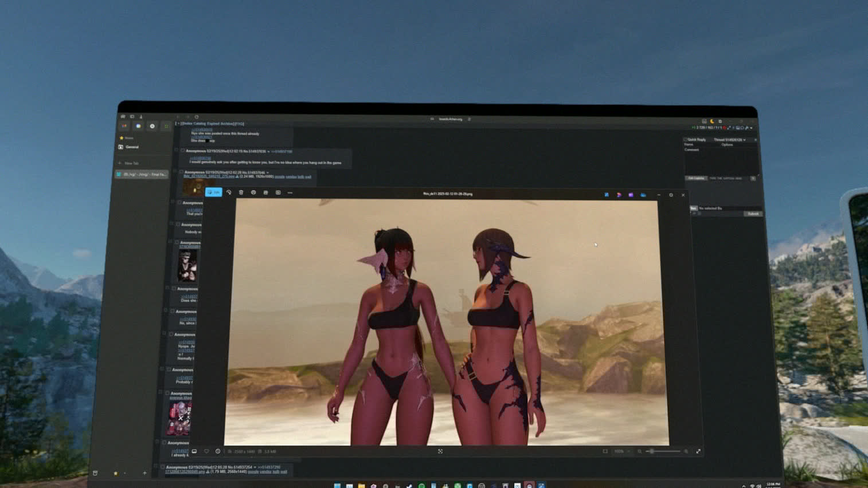Rotate the image using the rotate icon
868x488 pixels.
tap(229, 192)
